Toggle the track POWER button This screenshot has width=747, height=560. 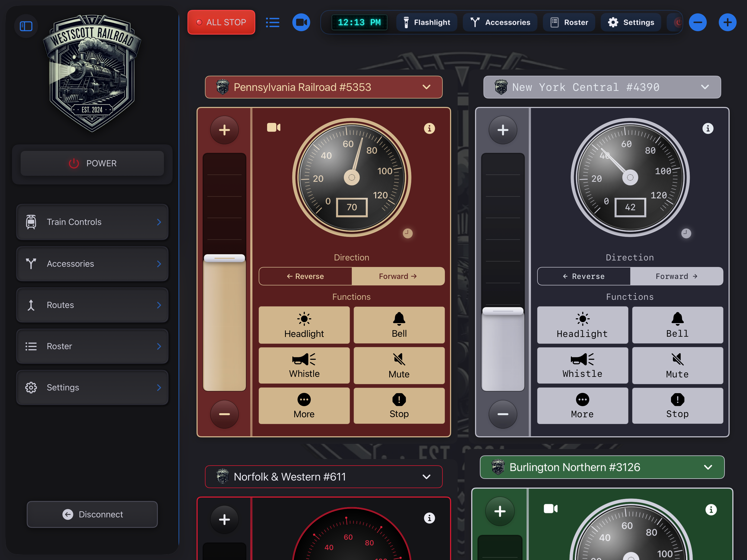point(92,163)
